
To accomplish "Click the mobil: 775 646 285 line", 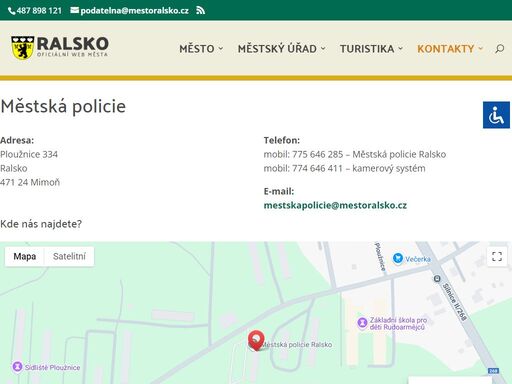I will point(355,154).
